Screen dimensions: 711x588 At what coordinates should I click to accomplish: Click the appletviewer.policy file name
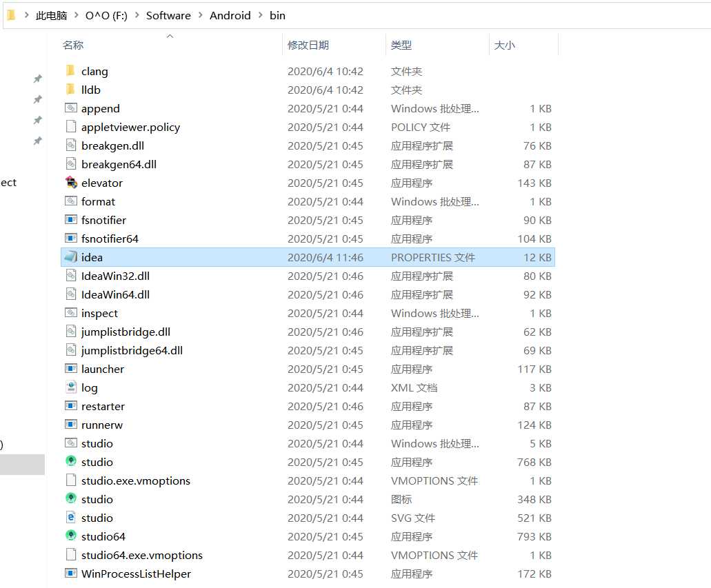(x=130, y=128)
